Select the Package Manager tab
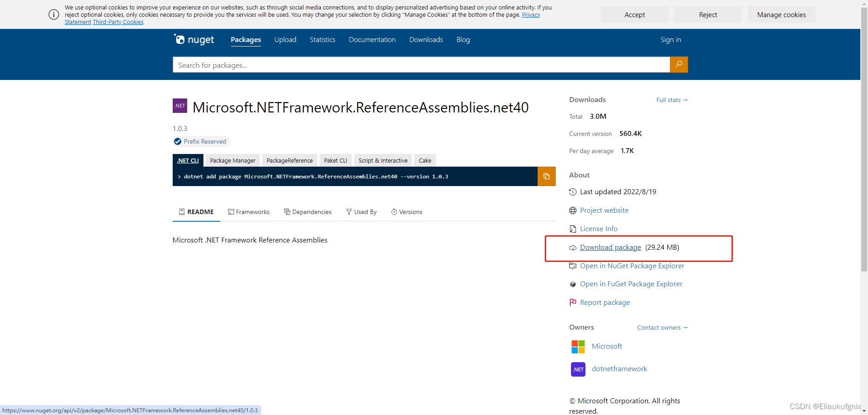The image size is (868, 415). coord(232,160)
